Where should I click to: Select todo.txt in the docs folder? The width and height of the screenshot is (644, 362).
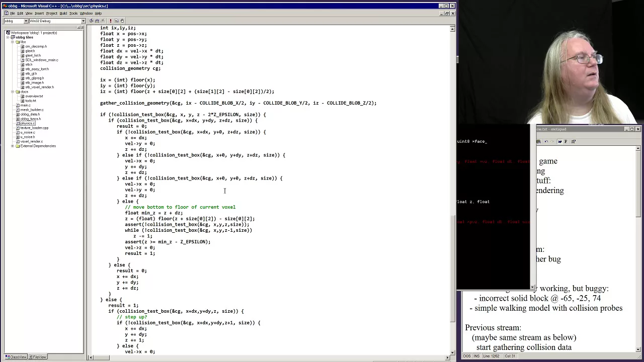pos(30,101)
